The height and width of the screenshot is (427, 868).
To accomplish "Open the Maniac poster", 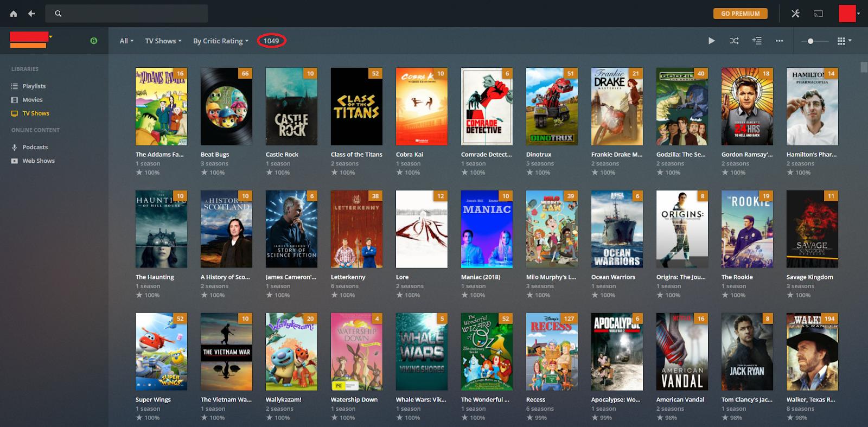I will tap(487, 229).
